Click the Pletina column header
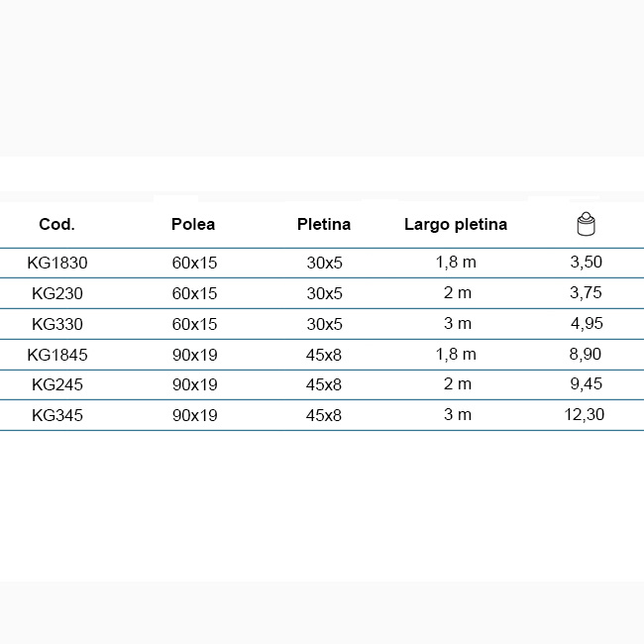Viewport: 644px width, 644px height. click(x=324, y=224)
